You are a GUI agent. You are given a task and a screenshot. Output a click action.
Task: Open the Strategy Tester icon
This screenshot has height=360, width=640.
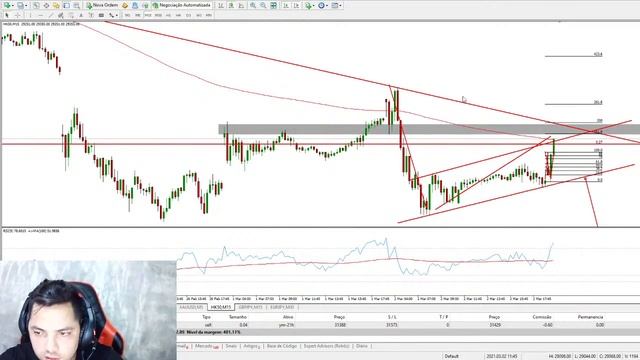coord(77,5)
